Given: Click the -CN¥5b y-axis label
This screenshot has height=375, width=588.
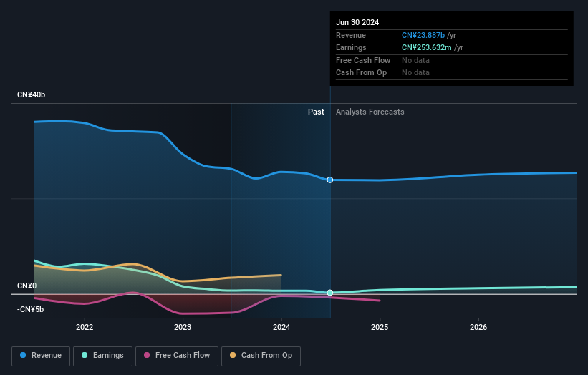Looking at the screenshot, I should pos(30,309).
